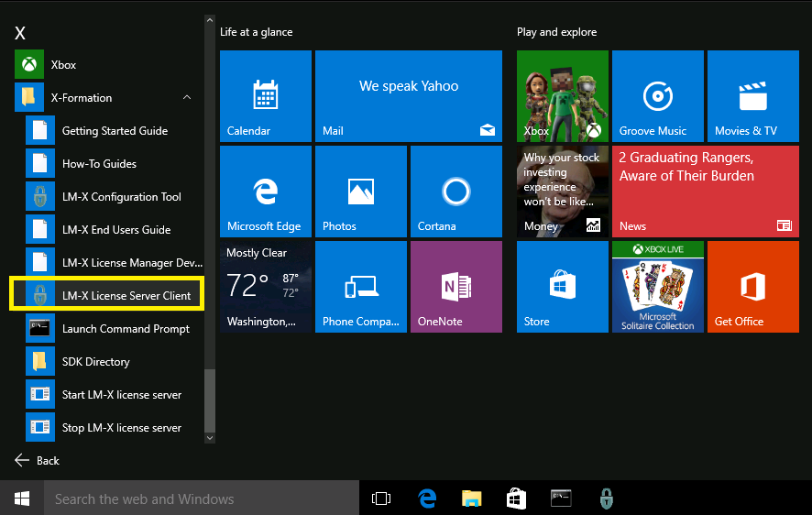Click the app list scrollbar thumb

210,400
